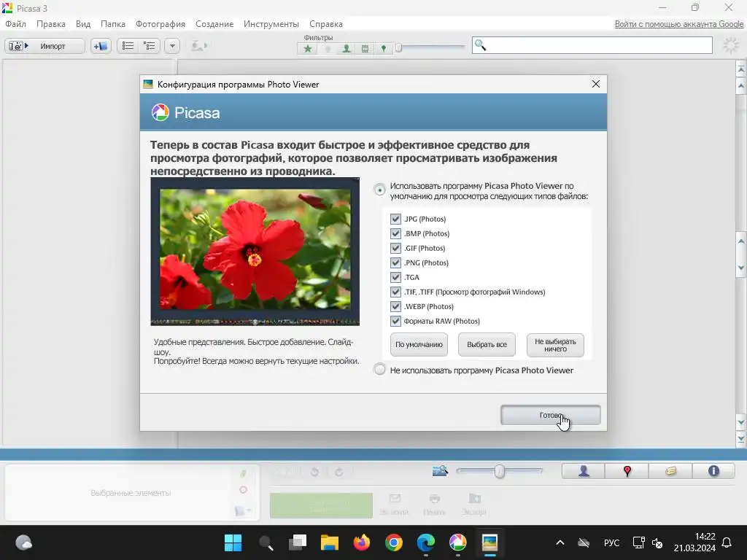The height and width of the screenshot is (560, 747).
Task: Toggle the .GIF (Photos) checkbox
Action: (395, 248)
